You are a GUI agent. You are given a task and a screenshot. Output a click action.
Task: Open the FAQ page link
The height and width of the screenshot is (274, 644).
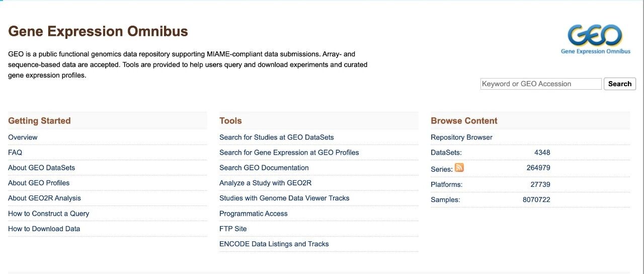15,153
